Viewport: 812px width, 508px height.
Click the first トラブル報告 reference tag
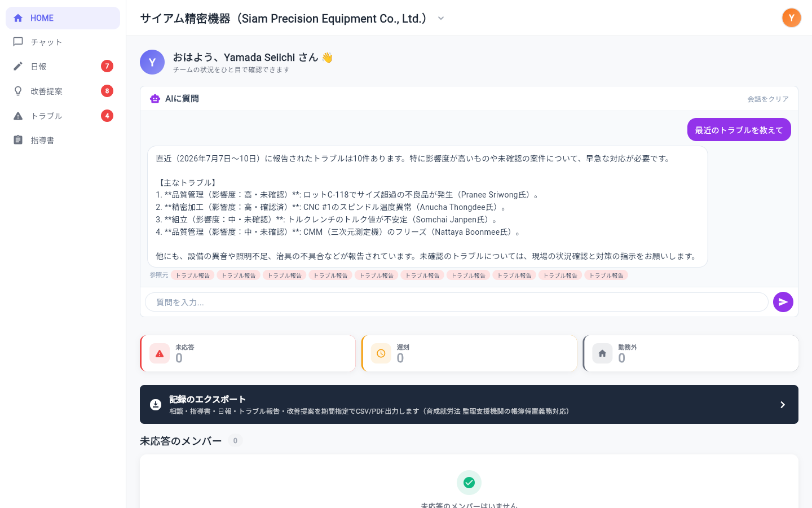tap(193, 275)
